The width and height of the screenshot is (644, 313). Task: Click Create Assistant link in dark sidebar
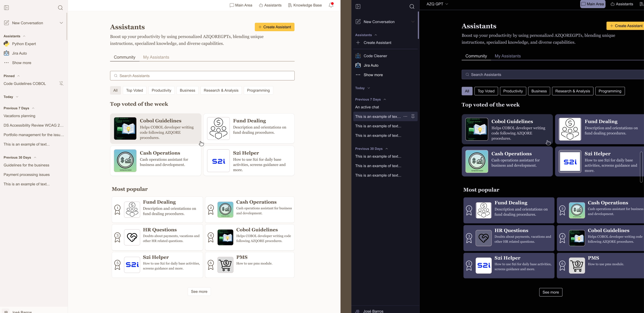(x=373, y=43)
